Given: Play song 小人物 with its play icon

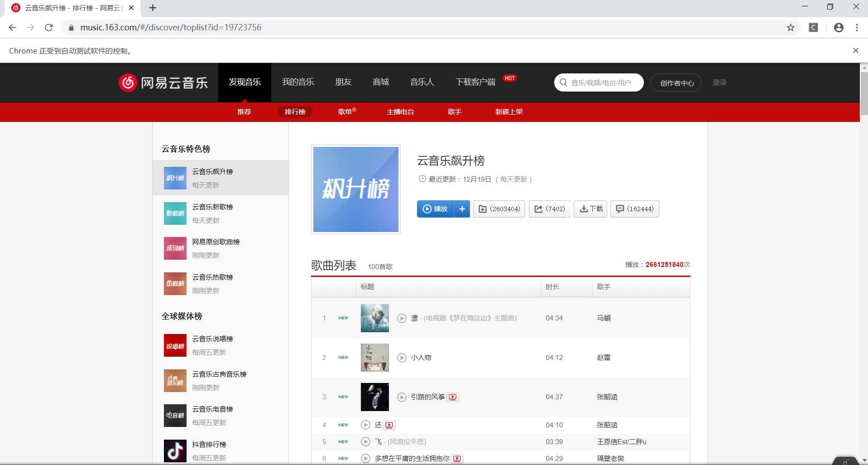Looking at the screenshot, I should click(402, 358).
